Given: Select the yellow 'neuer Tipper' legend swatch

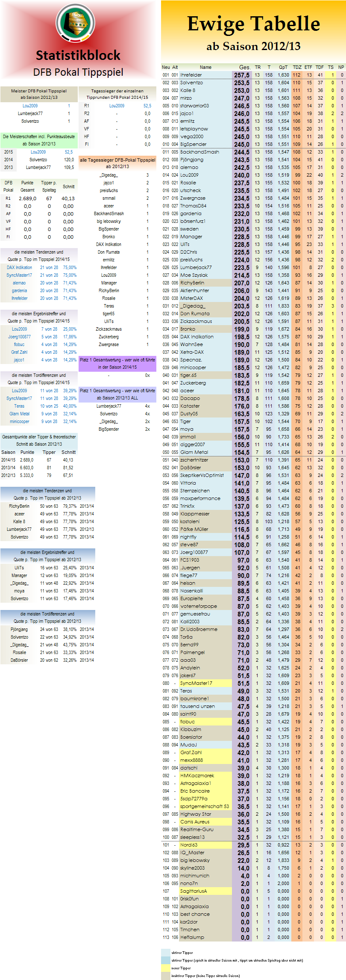Looking at the screenshot, I should [x=165, y=968].
